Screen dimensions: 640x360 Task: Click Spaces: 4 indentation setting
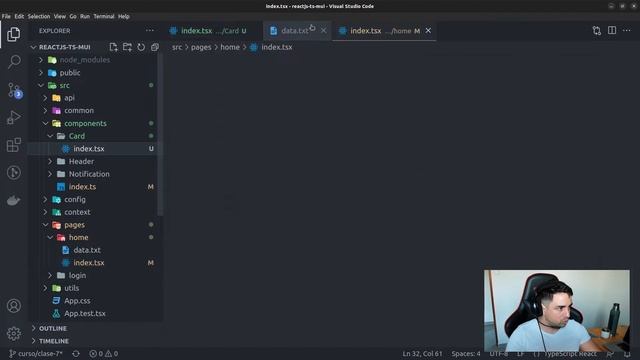coord(466,353)
